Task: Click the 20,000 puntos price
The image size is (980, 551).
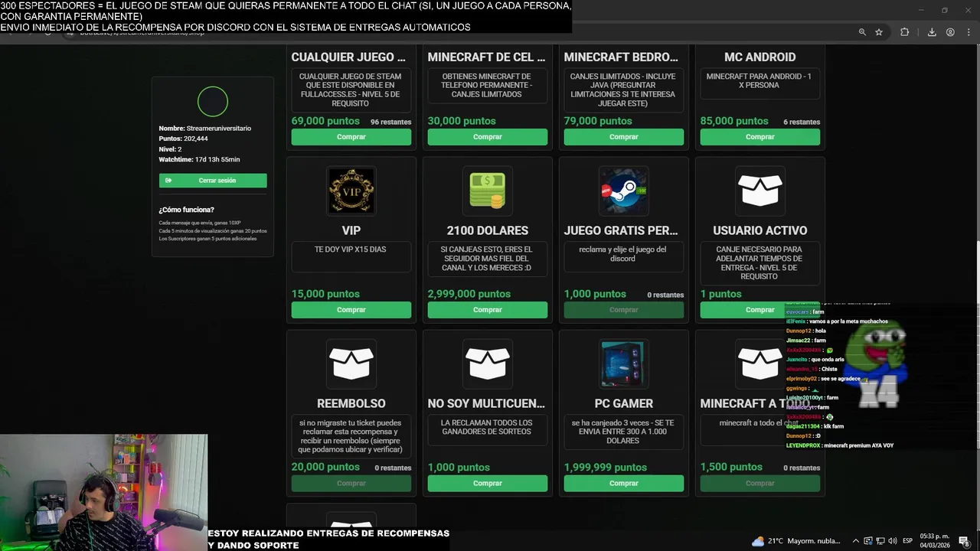Action: (325, 467)
